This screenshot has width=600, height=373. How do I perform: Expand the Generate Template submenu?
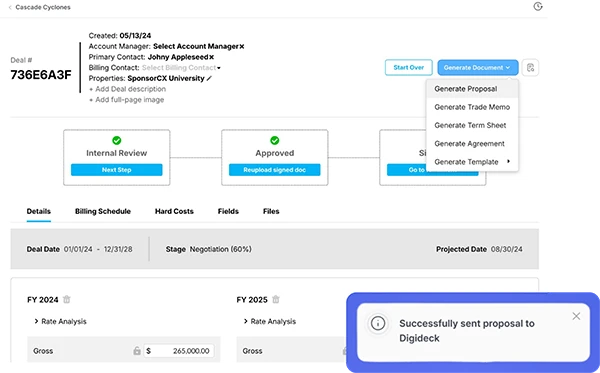(x=472, y=162)
